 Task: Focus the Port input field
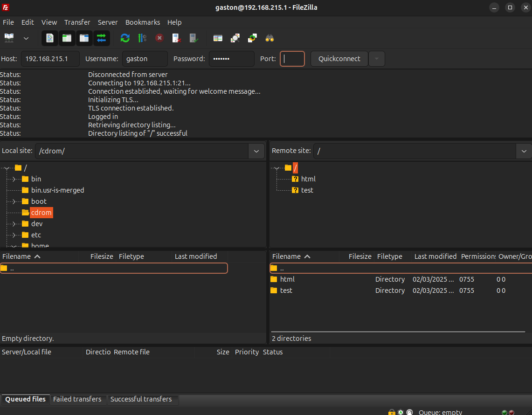pyautogui.click(x=292, y=59)
